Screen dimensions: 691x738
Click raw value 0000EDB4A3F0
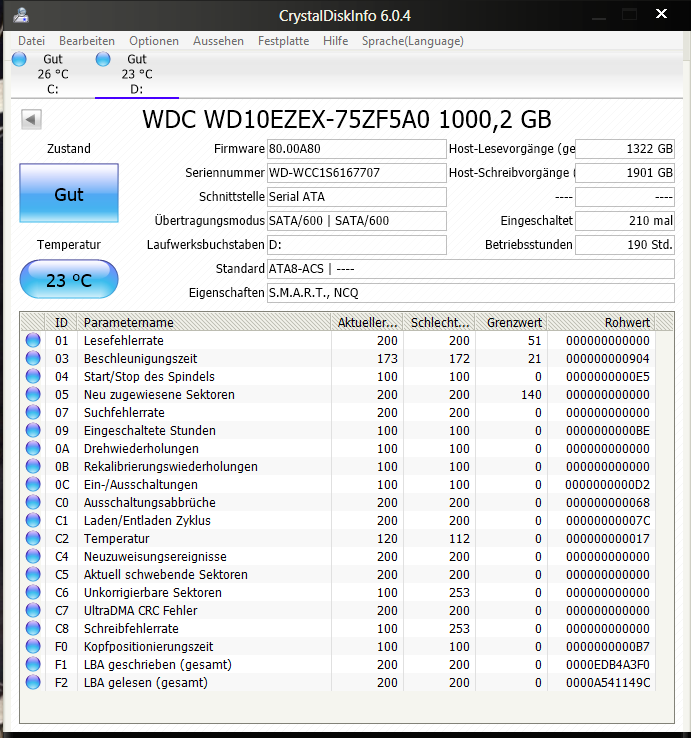coord(608,665)
